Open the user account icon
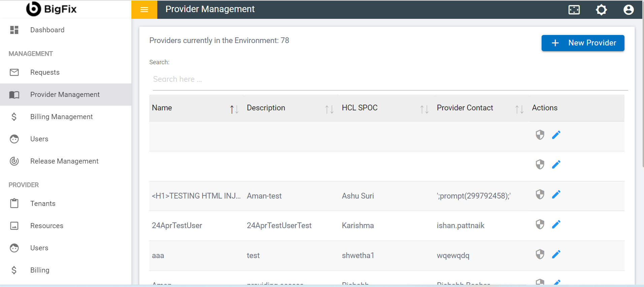The image size is (644, 287). 629,10
